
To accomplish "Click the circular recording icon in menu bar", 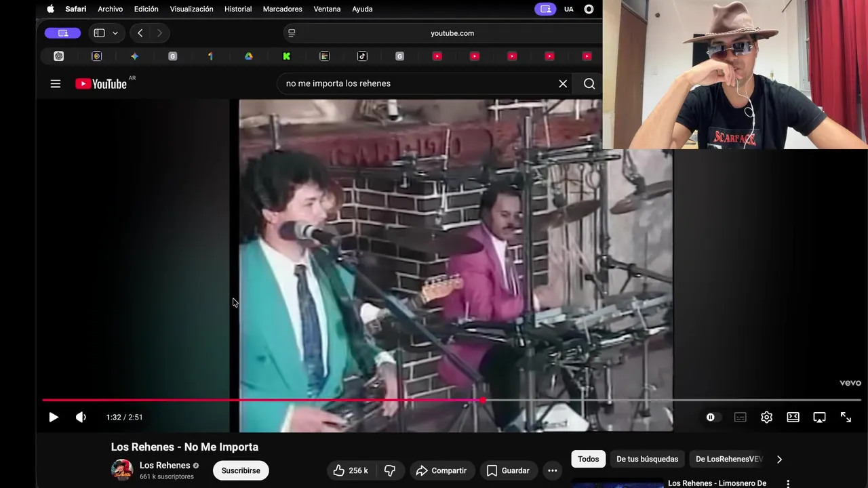I will tap(589, 9).
